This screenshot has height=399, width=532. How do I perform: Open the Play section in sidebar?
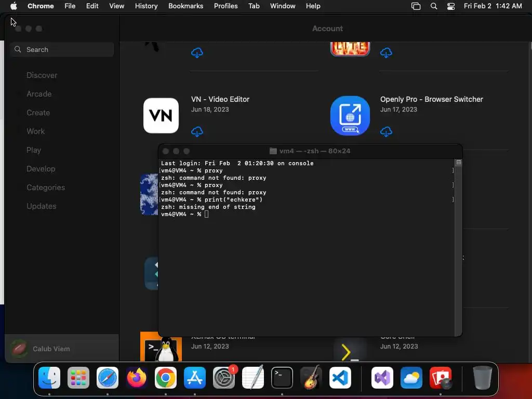(34, 150)
